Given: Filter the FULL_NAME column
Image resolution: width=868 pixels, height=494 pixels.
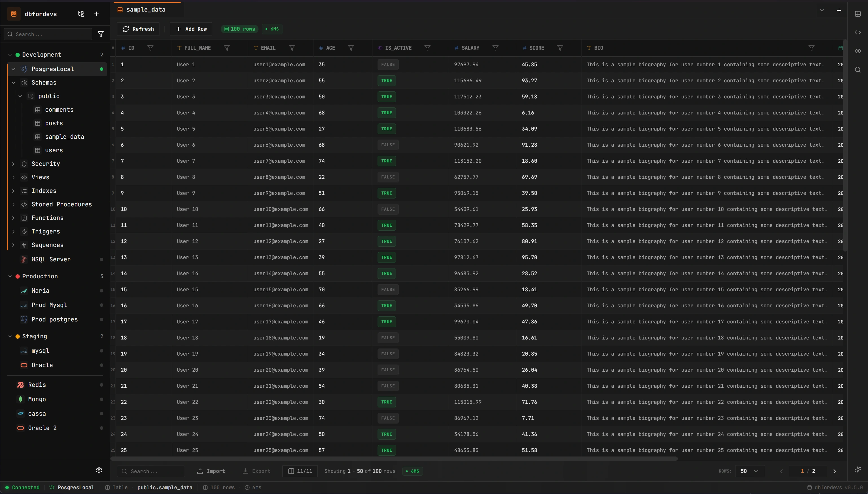Looking at the screenshot, I should pyautogui.click(x=227, y=48).
